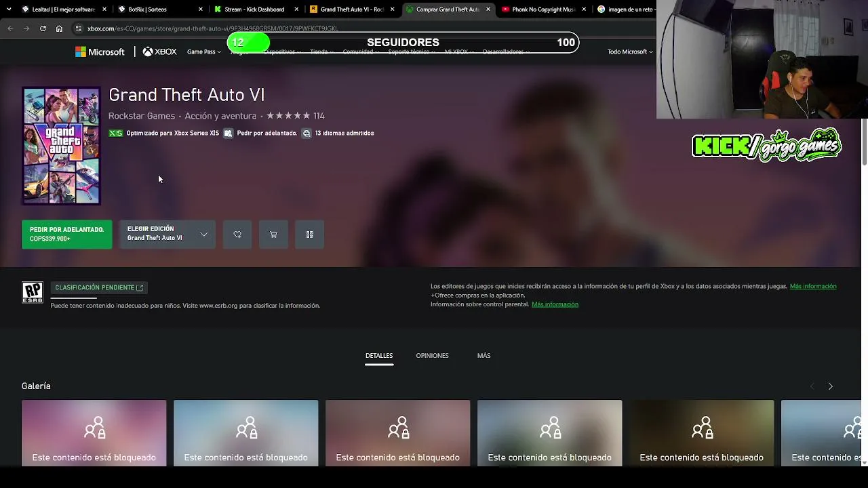Image resolution: width=868 pixels, height=488 pixels.
Task: Click the browser address bar URL
Action: coord(212,28)
